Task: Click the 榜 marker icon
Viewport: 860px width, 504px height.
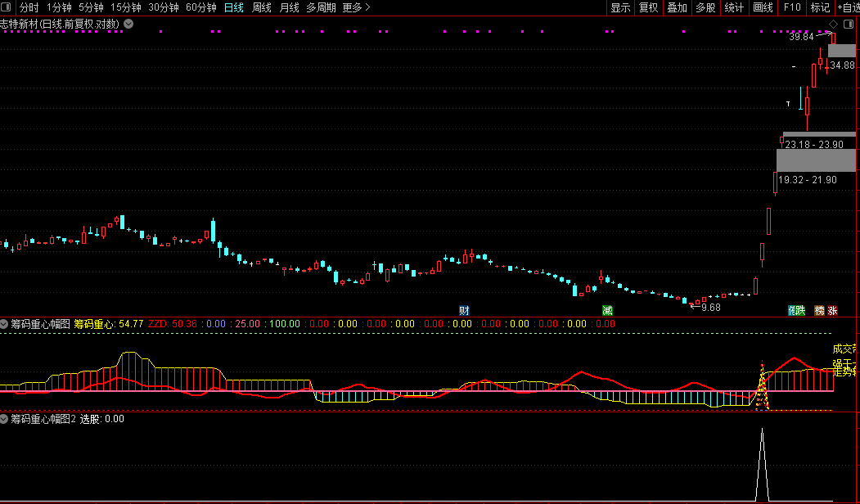Action: coord(819,311)
